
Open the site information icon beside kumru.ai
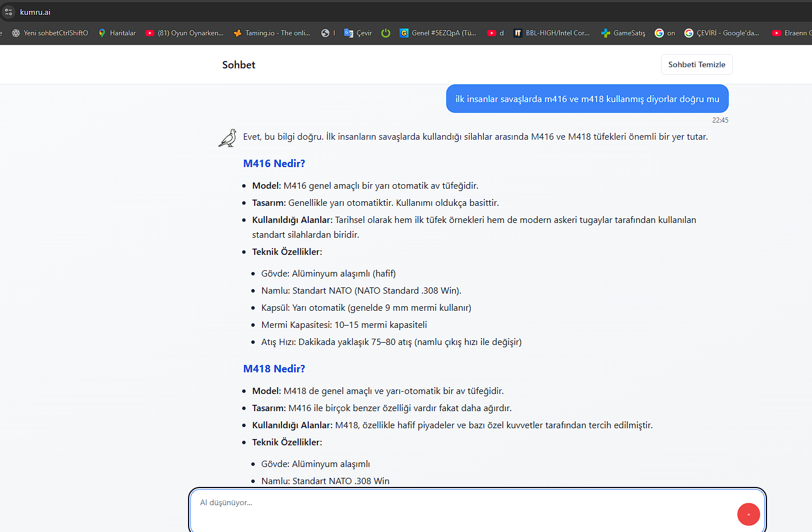click(x=9, y=12)
